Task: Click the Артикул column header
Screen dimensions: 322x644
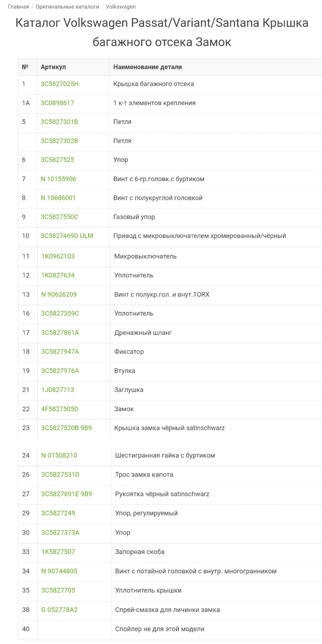Action: tap(53, 67)
